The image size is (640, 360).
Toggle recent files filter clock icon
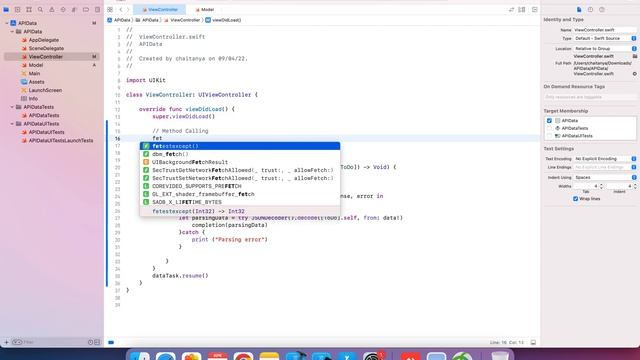coord(91,342)
